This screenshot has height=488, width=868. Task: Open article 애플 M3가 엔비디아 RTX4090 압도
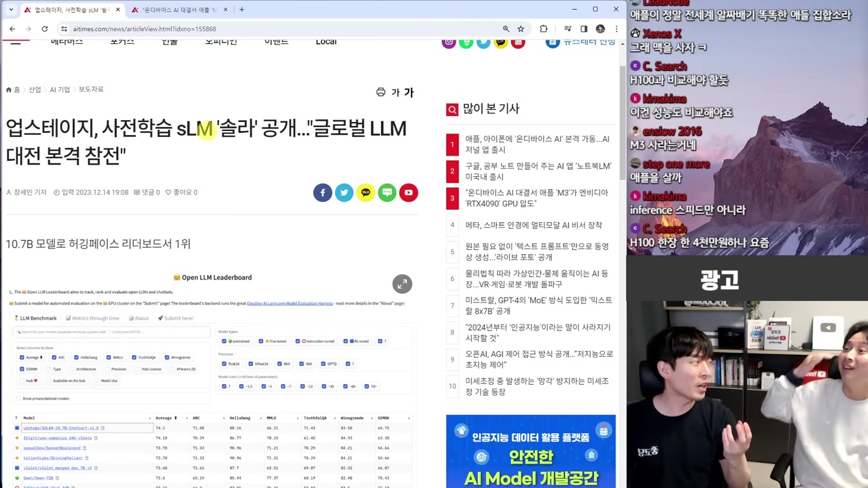(537, 198)
